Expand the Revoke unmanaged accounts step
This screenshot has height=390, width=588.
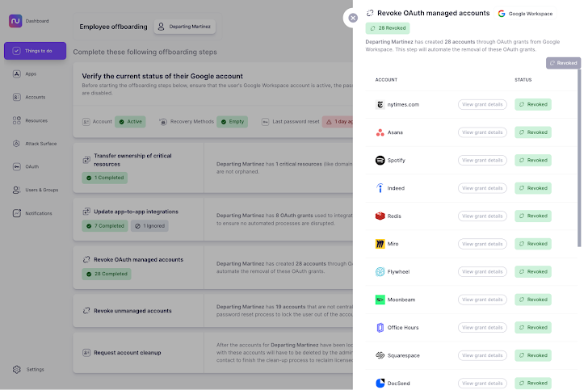137,311
